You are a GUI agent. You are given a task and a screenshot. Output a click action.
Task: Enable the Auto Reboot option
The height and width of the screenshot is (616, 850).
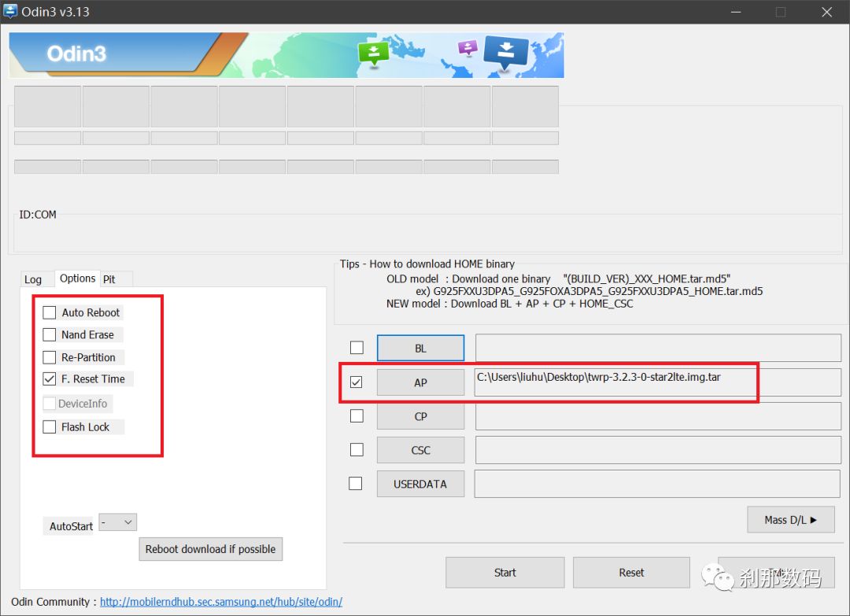[50, 312]
